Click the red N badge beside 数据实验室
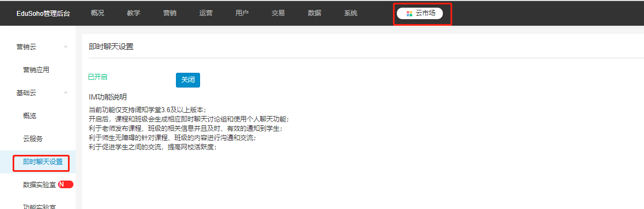Screen dimensions: 644x209 (66, 184)
